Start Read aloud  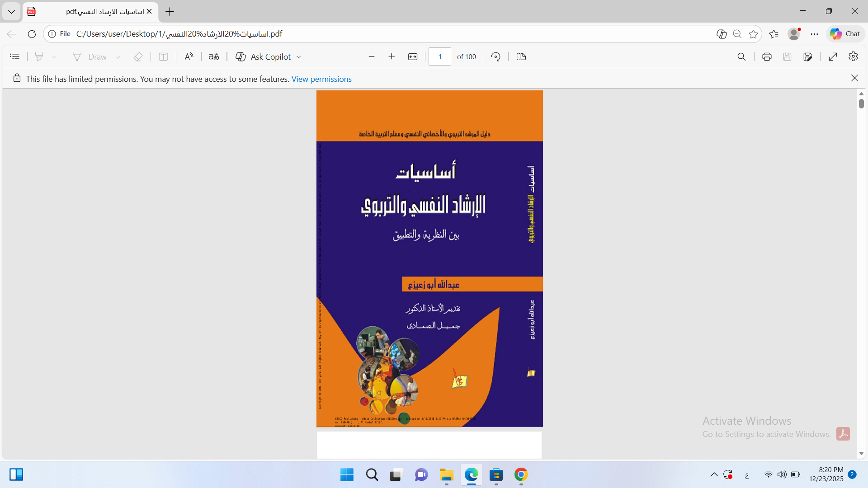click(189, 56)
